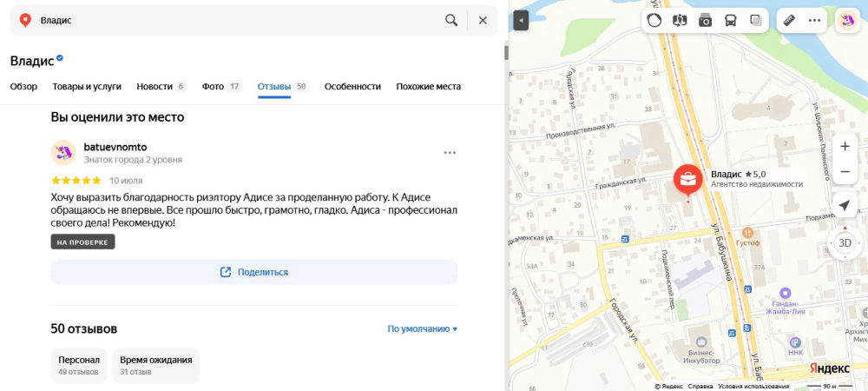Open the Обзор tab
This screenshot has height=391, width=868.
[x=23, y=86]
